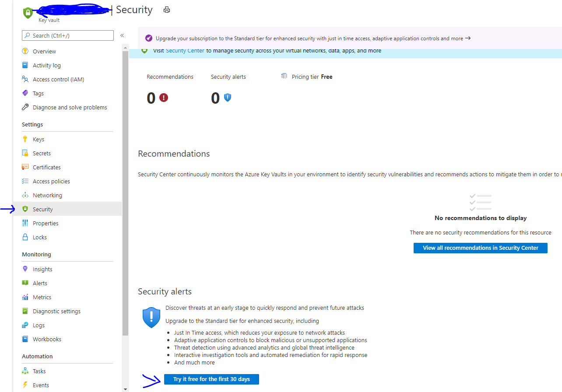
Task: Click the Diagnose and solve problems wrench icon
Action: (25, 107)
